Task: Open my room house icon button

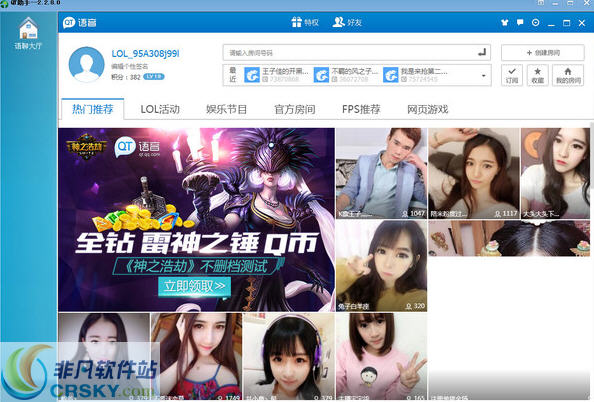Action: pos(567,75)
